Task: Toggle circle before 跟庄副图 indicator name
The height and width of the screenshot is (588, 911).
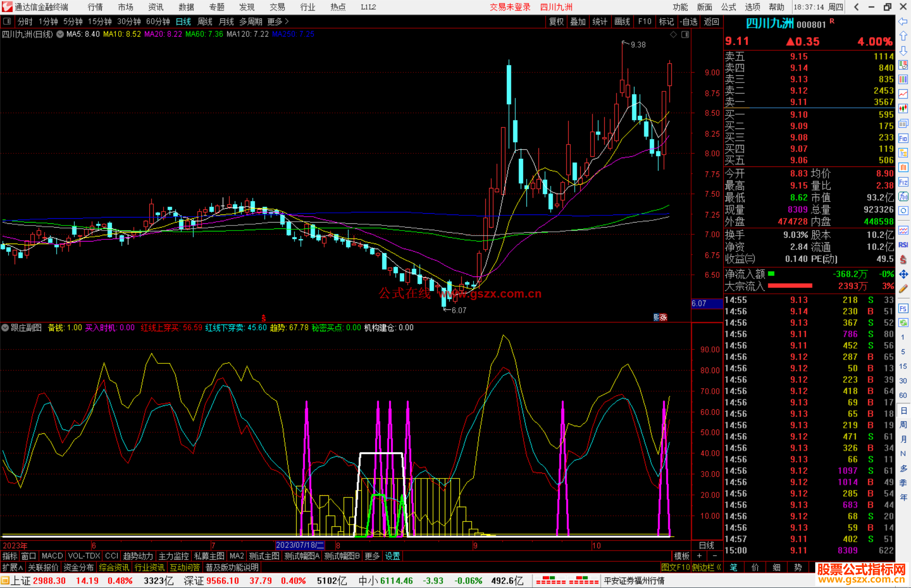Action: tap(5, 328)
